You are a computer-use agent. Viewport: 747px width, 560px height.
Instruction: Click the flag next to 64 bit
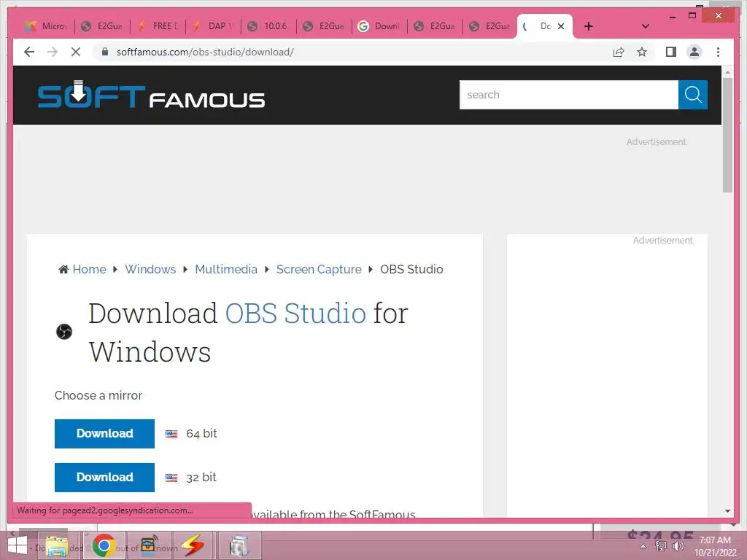click(x=171, y=435)
